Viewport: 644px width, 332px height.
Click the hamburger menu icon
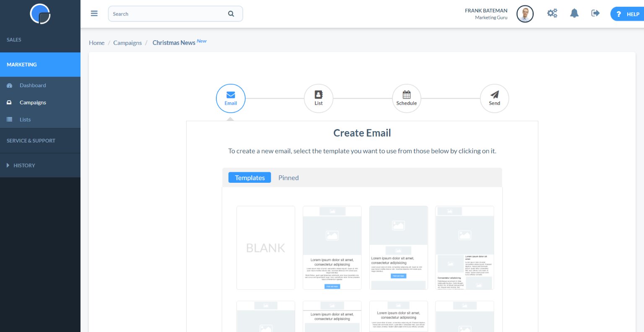94,13
